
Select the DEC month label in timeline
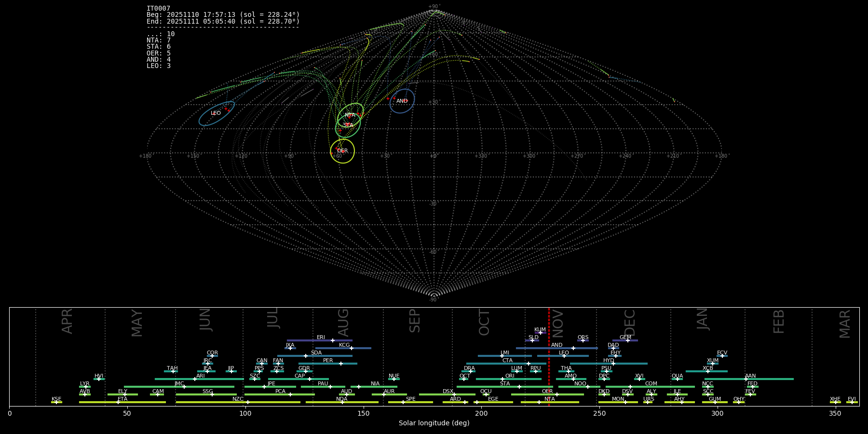click(630, 322)
